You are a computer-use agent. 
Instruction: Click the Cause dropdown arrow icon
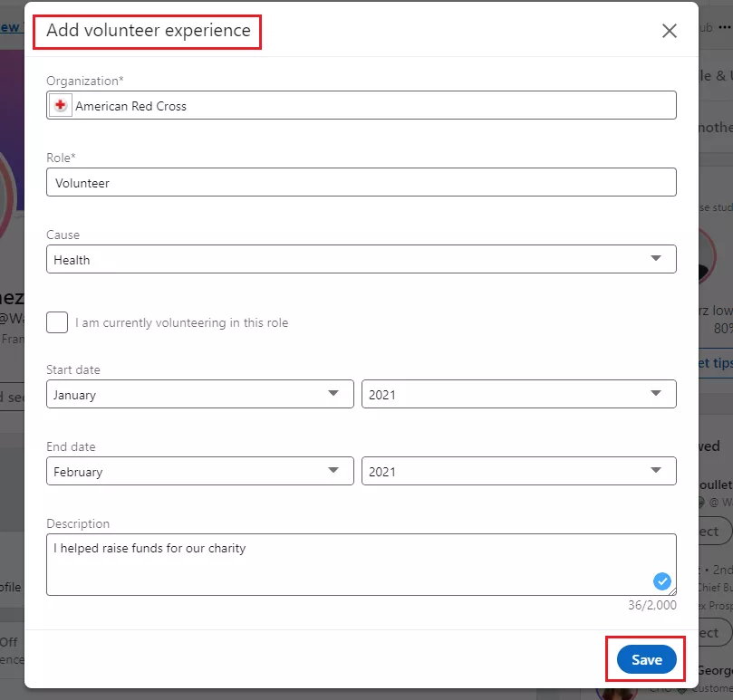point(657,259)
